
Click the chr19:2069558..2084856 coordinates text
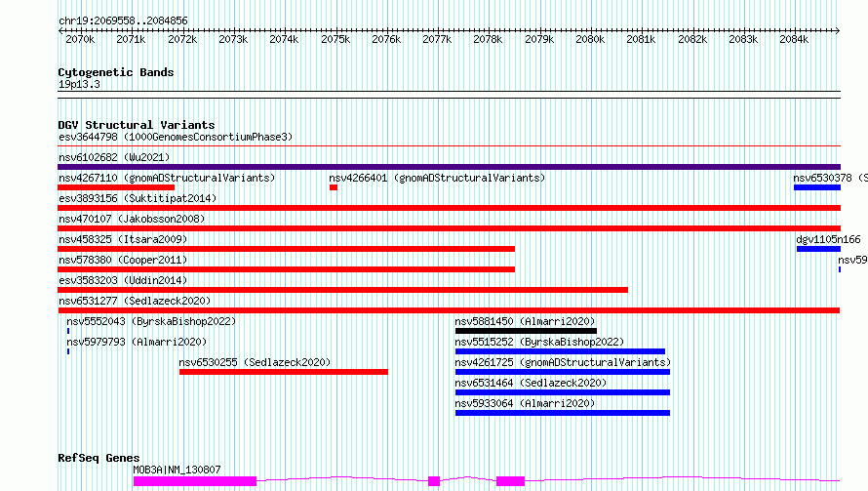point(123,20)
